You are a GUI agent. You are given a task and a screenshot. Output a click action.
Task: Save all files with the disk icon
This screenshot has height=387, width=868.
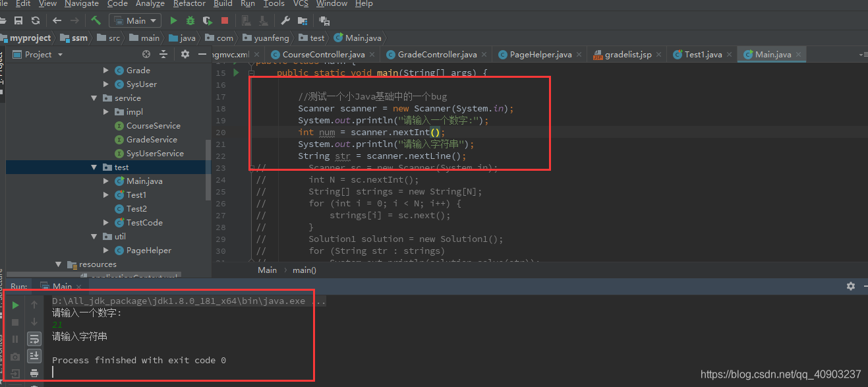(18, 20)
